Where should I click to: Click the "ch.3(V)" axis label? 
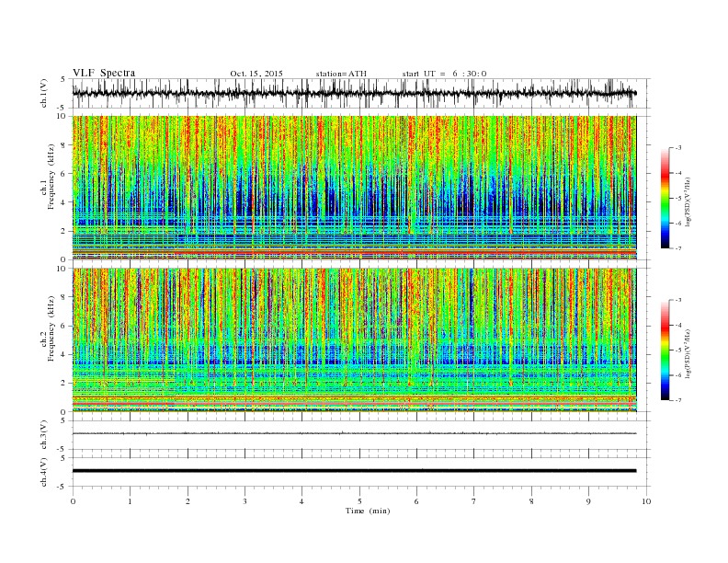click(x=44, y=435)
